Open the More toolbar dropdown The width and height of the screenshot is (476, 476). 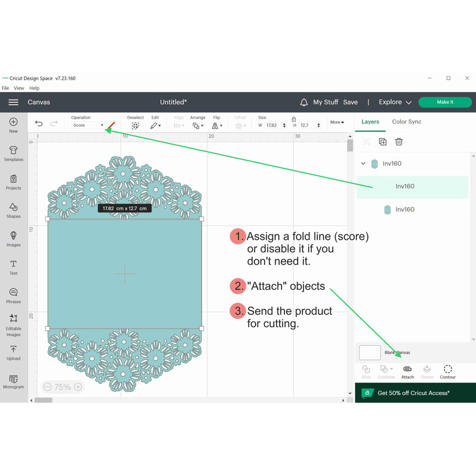pos(337,123)
